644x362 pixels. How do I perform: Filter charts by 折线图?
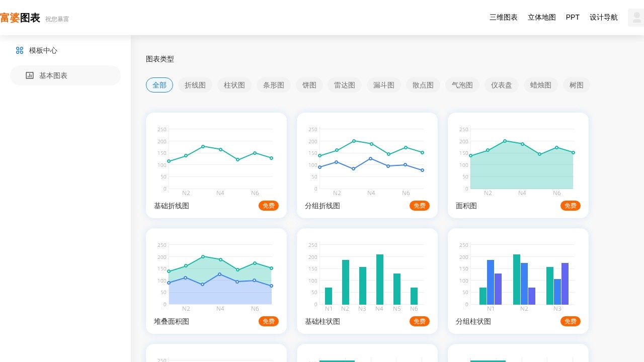(195, 85)
